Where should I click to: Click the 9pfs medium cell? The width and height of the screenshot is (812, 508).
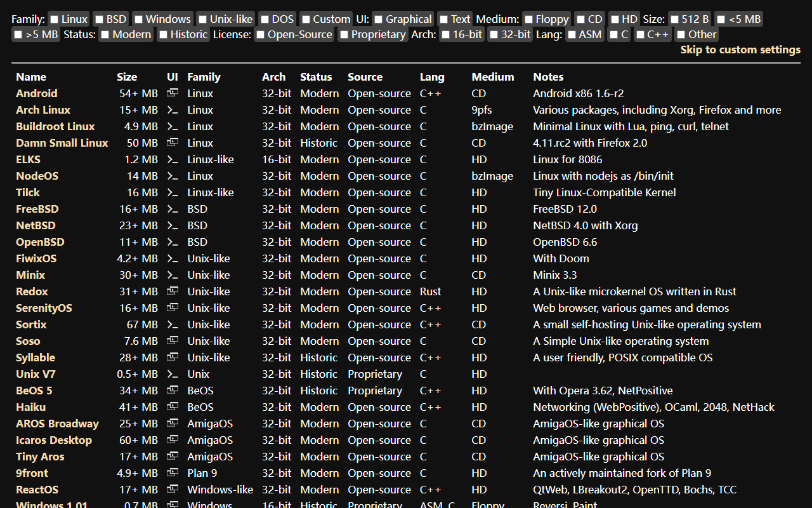483,110
